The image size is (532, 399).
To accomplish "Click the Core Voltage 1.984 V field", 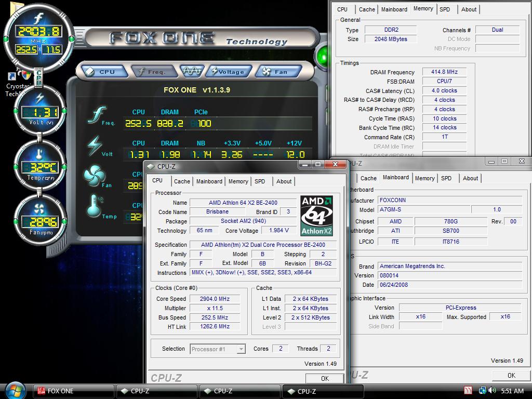I will coord(279,230).
